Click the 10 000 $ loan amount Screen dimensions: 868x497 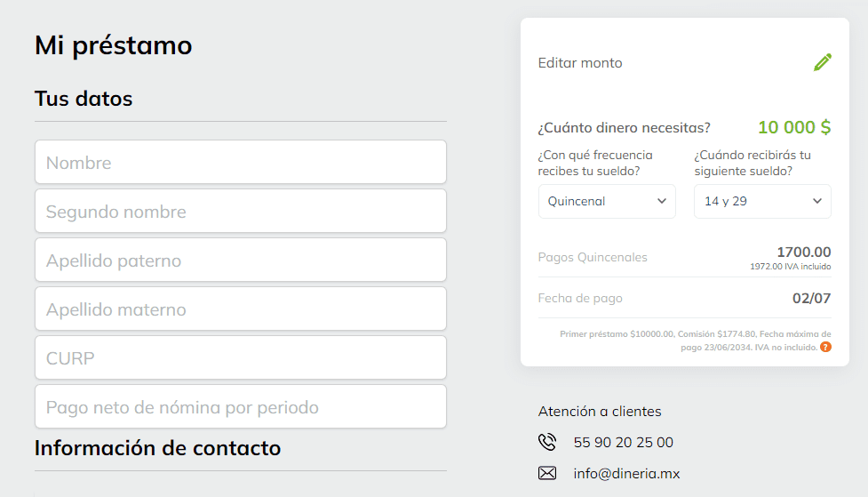794,127
